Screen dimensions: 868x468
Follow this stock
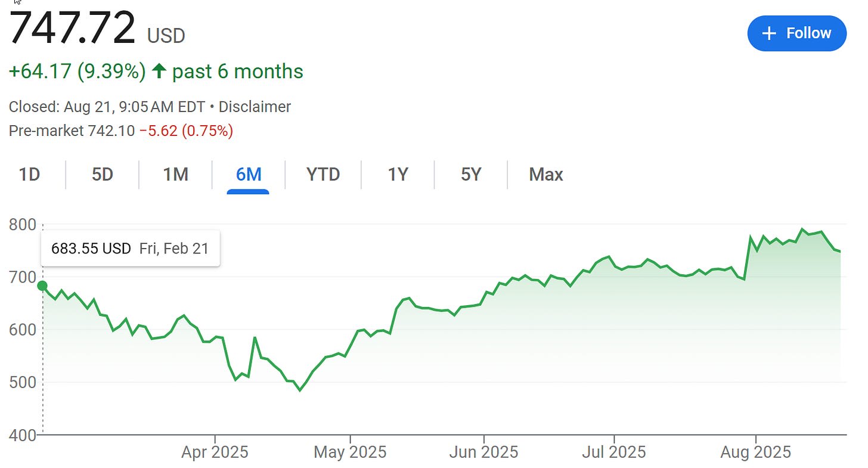click(797, 33)
